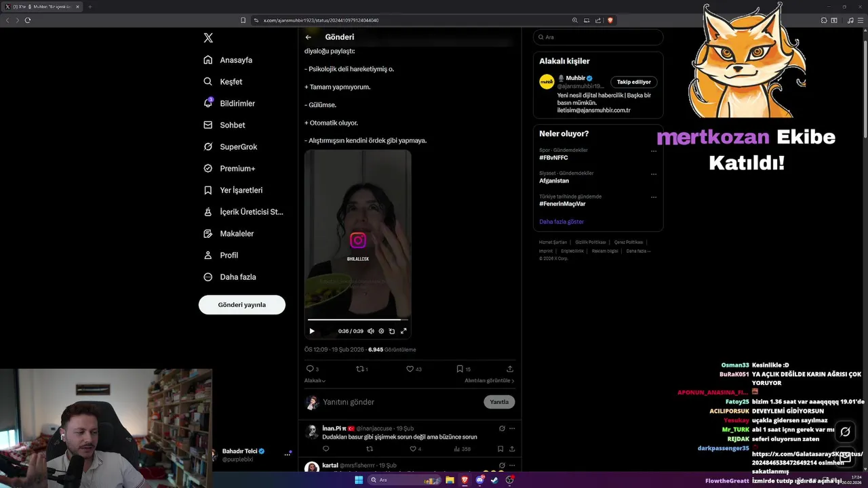Image resolution: width=868 pixels, height=488 pixels.
Task: Select the X Muhbir browser tab
Action: point(43,7)
